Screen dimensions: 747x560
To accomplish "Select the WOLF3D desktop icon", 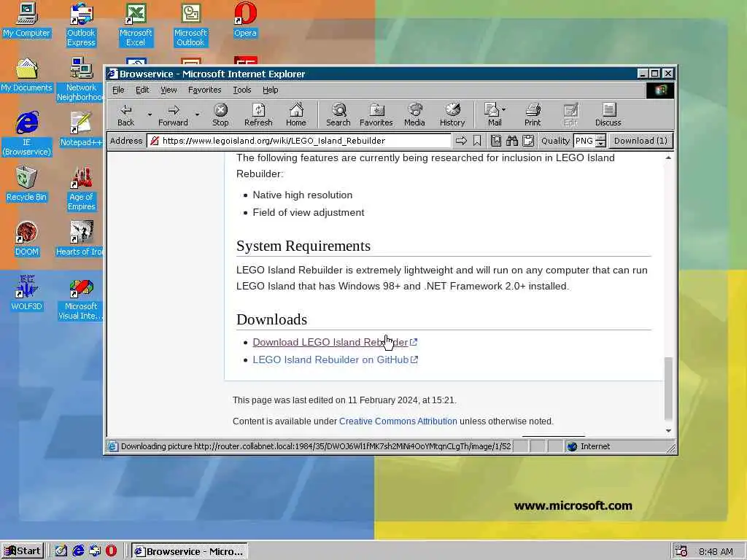I will 26,294.
